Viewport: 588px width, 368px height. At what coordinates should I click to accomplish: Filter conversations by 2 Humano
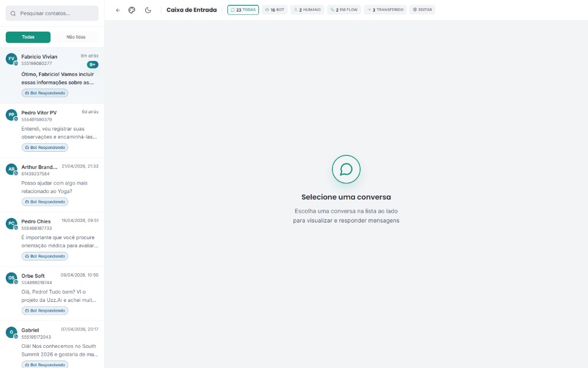[x=307, y=10]
